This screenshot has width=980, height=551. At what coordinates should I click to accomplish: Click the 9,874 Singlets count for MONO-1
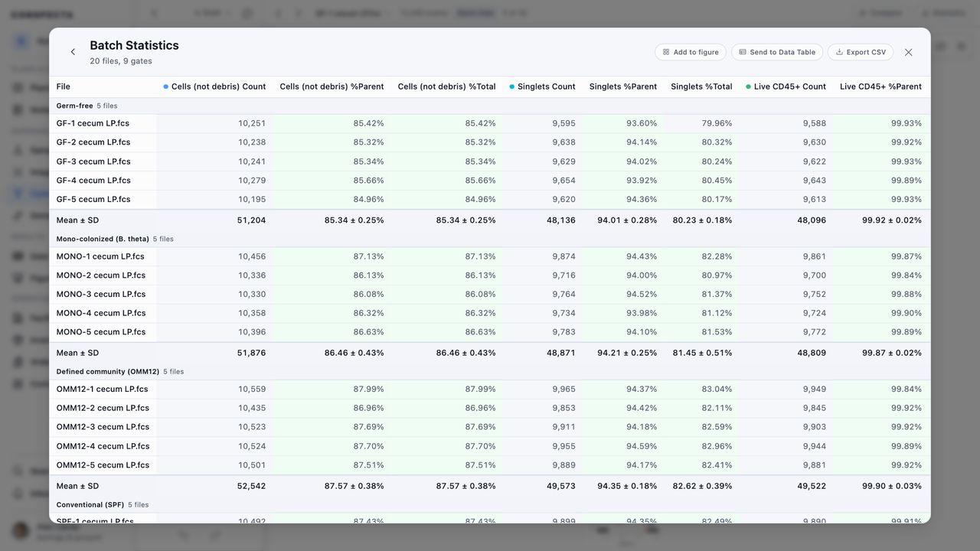pyautogui.click(x=564, y=256)
